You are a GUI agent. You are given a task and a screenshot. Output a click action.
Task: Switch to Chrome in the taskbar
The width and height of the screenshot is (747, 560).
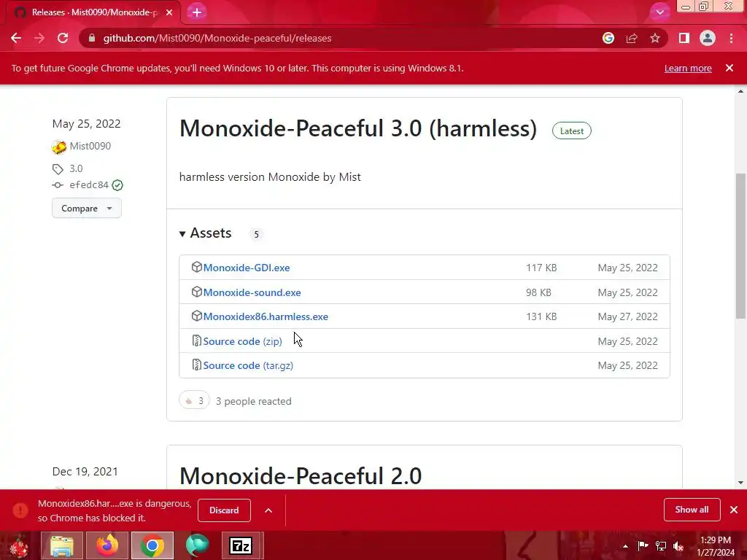[x=152, y=545]
